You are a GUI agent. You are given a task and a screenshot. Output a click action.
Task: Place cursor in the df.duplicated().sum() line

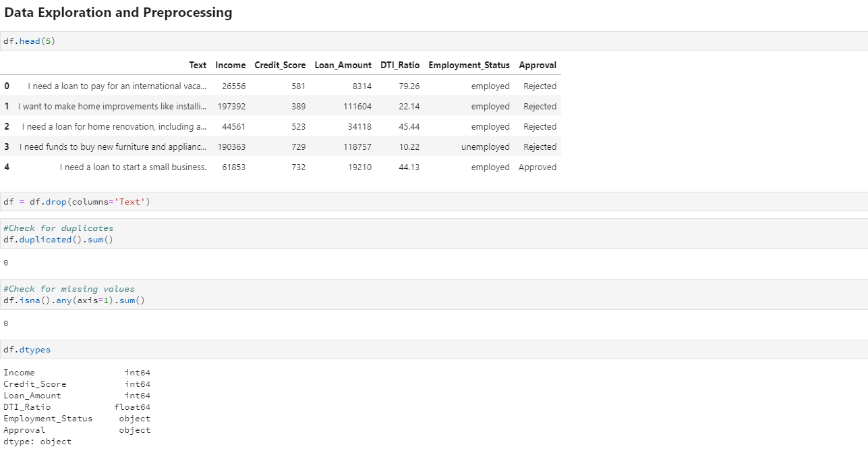coord(58,240)
